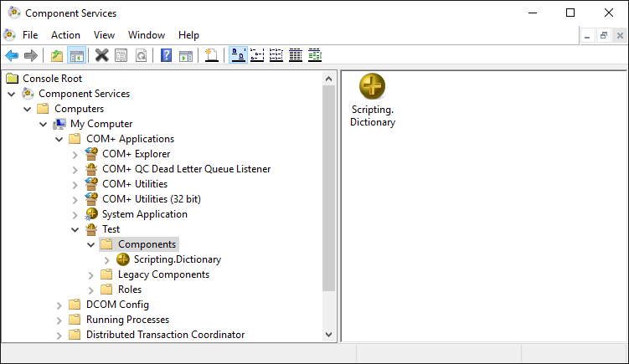Click the Properties toolbar icon
Viewport: 629px width, 364px height.
121,55
